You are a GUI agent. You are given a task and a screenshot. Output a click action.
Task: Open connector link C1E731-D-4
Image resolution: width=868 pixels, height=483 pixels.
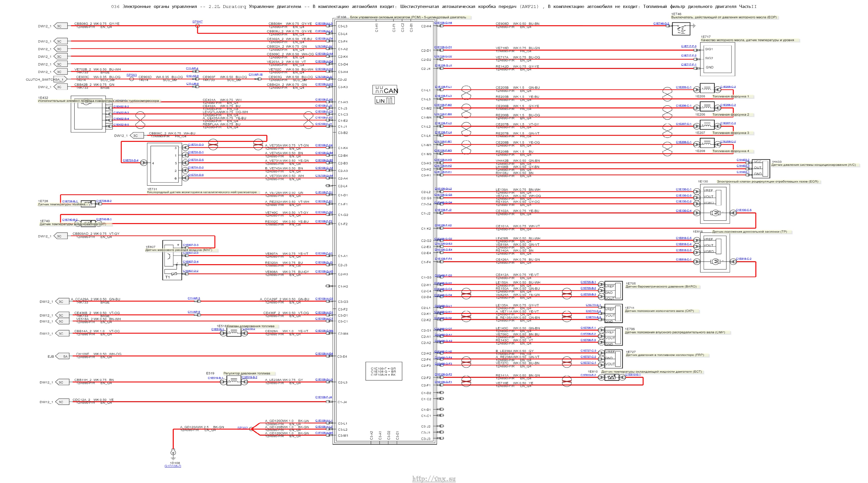[130, 161]
